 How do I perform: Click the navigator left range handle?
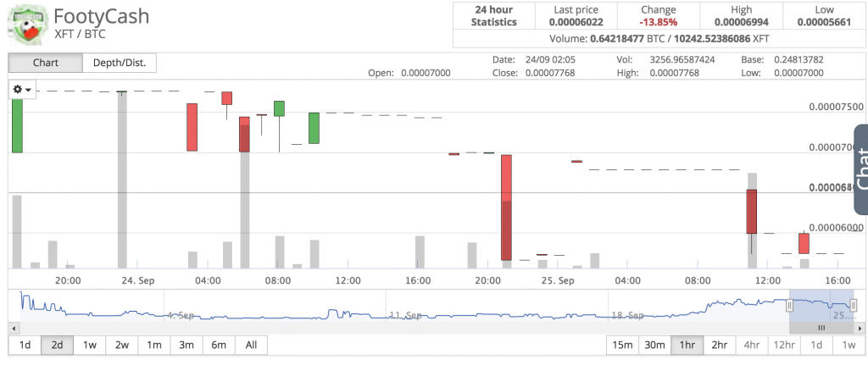coord(789,305)
